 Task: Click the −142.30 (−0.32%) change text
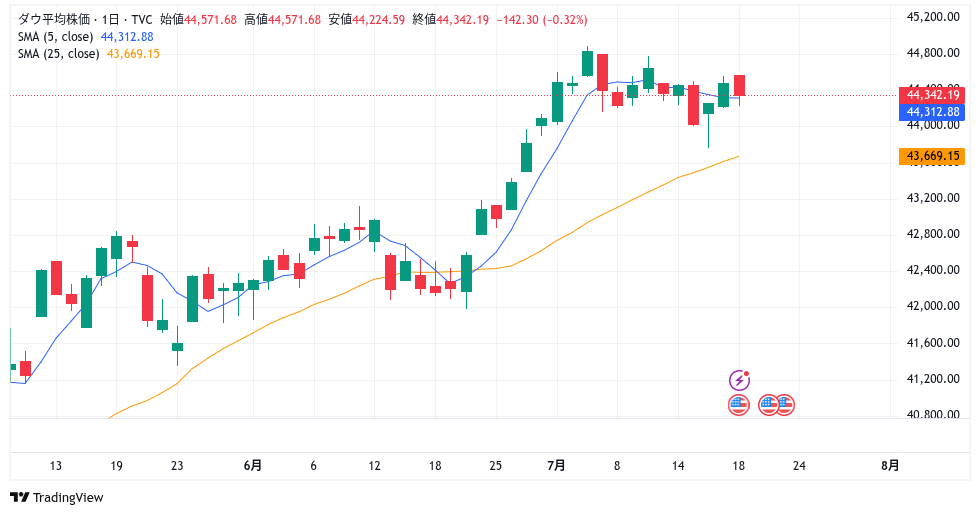[x=542, y=19]
